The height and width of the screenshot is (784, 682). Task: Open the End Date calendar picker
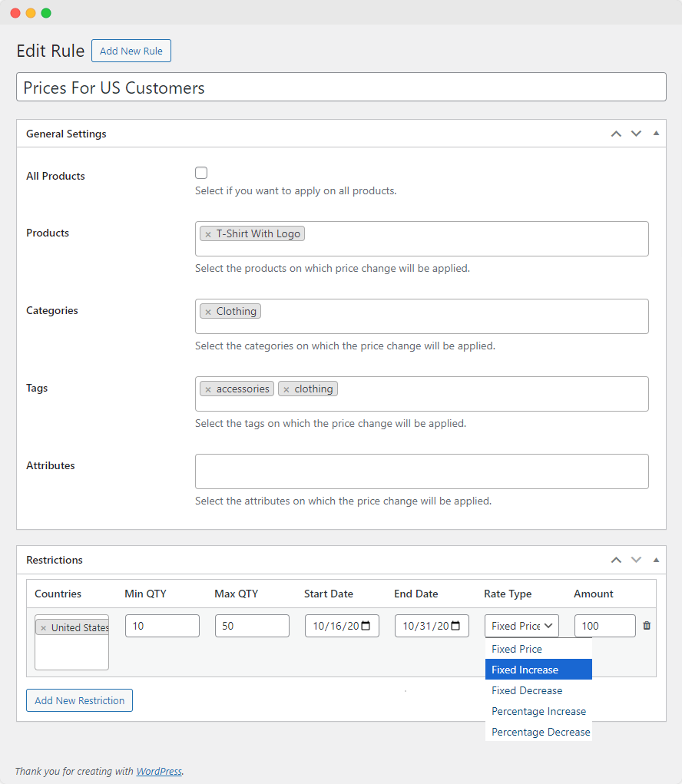point(455,626)
